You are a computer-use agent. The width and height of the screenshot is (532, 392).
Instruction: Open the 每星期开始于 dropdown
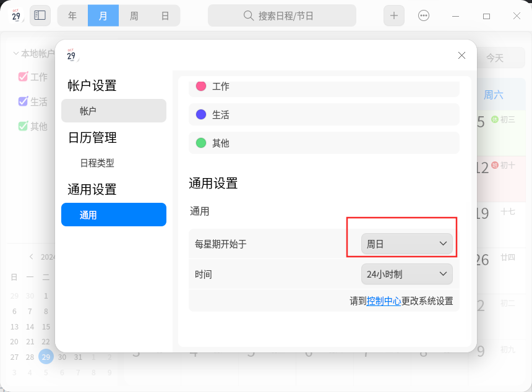[x=407, y=244]
